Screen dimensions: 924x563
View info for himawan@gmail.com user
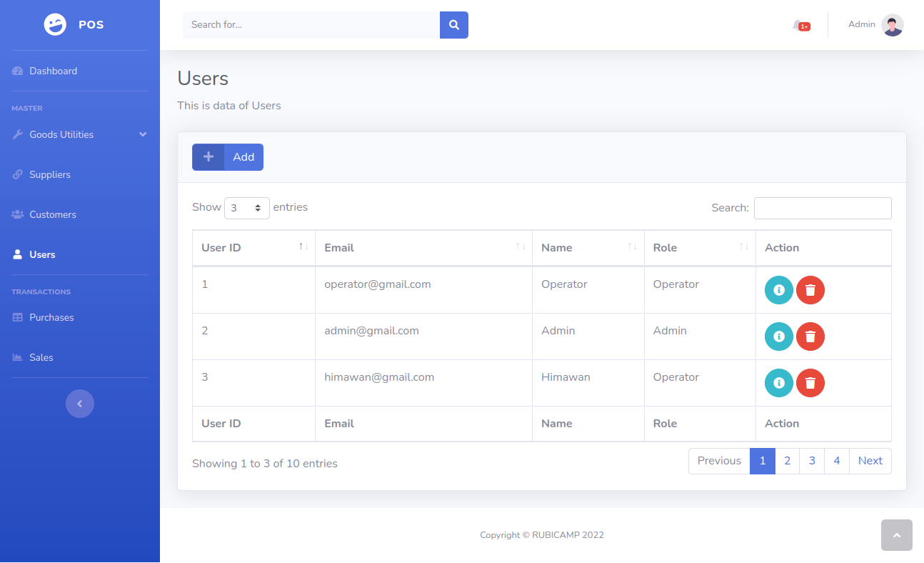[x=779, y=383]
